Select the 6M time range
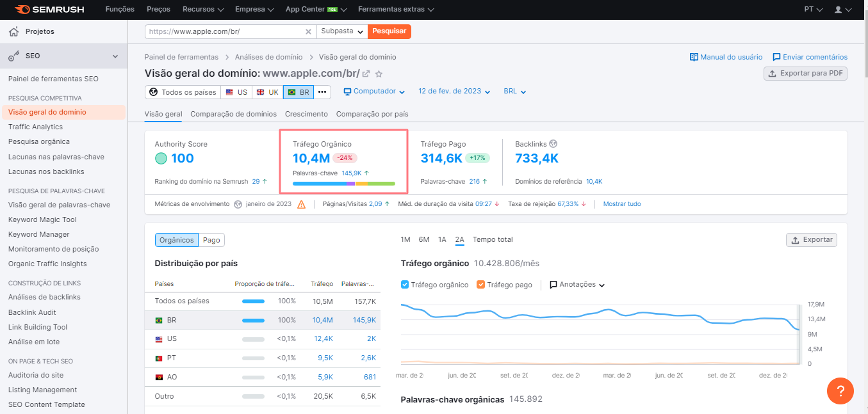 (424, 239)
